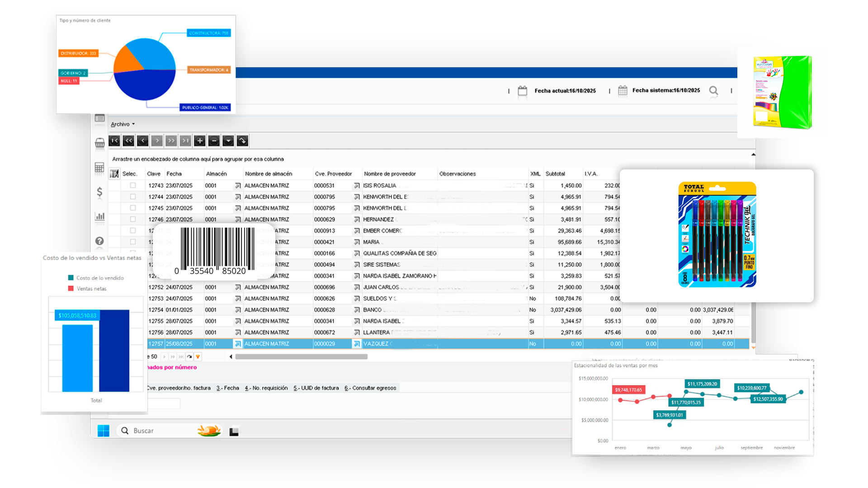
Task: Delete the record with the minus button
Action: click(214, 141)
